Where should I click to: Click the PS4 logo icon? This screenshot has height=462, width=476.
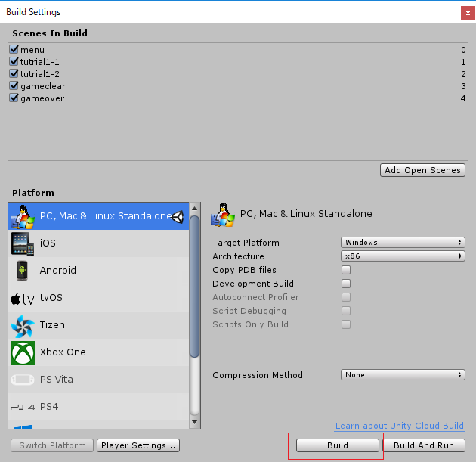23,407
